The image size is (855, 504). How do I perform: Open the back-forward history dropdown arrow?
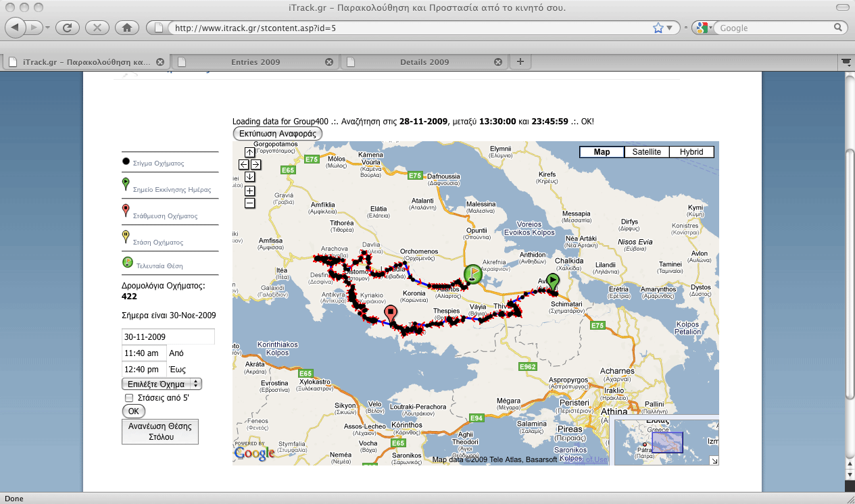tap(47, 28)
